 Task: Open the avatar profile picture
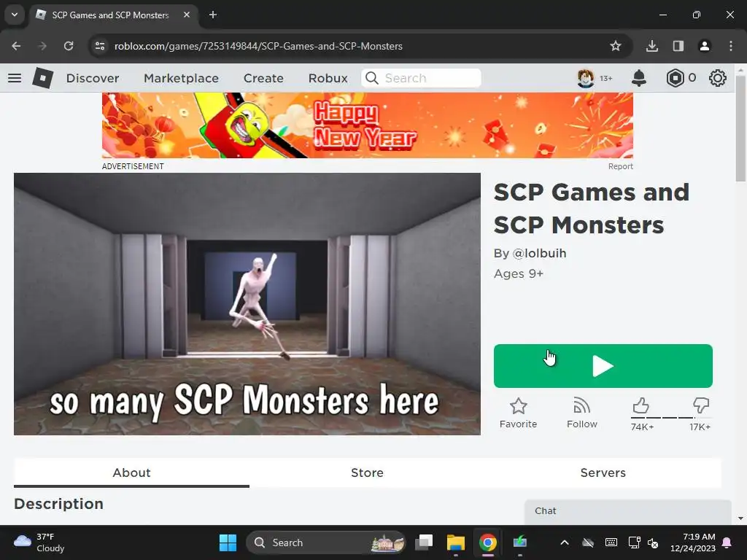pyautogui.click(x=586, y=78)
